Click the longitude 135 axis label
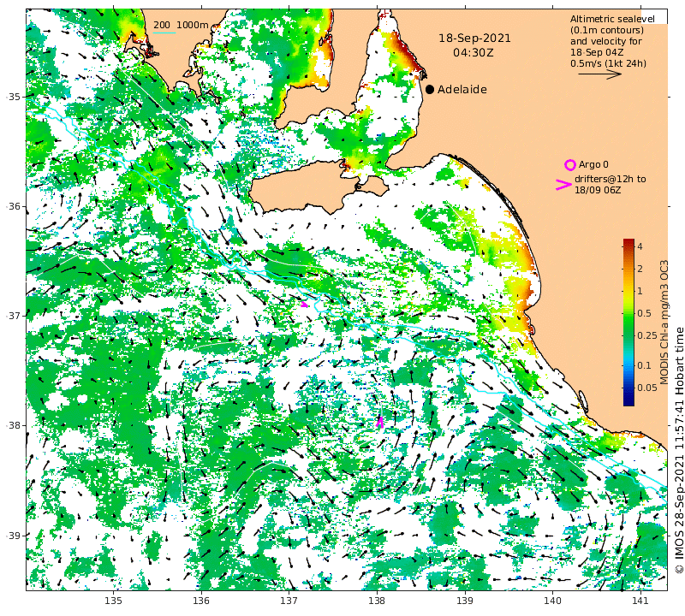Image resolution: width=685 pixels, height=616 pixels. click(113, 601)
